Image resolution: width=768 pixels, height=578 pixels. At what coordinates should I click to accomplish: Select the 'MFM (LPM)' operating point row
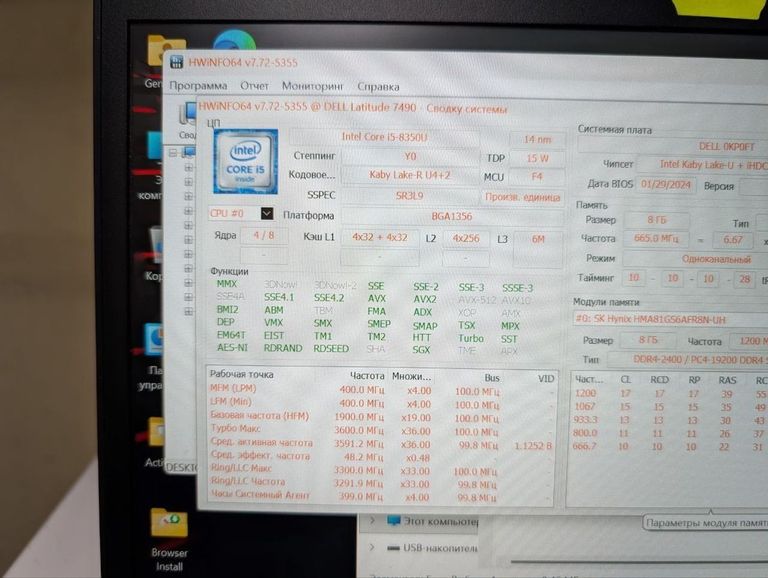[x=381, y=390]
